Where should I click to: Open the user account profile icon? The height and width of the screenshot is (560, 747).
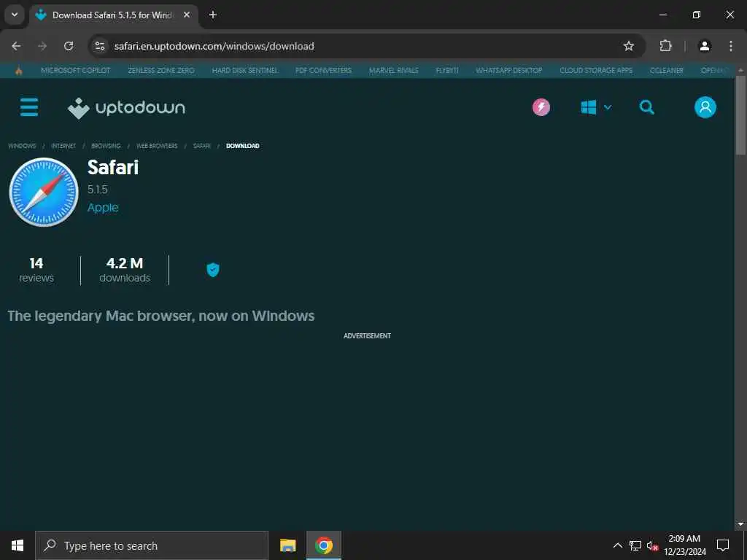[x=705, y=107]
